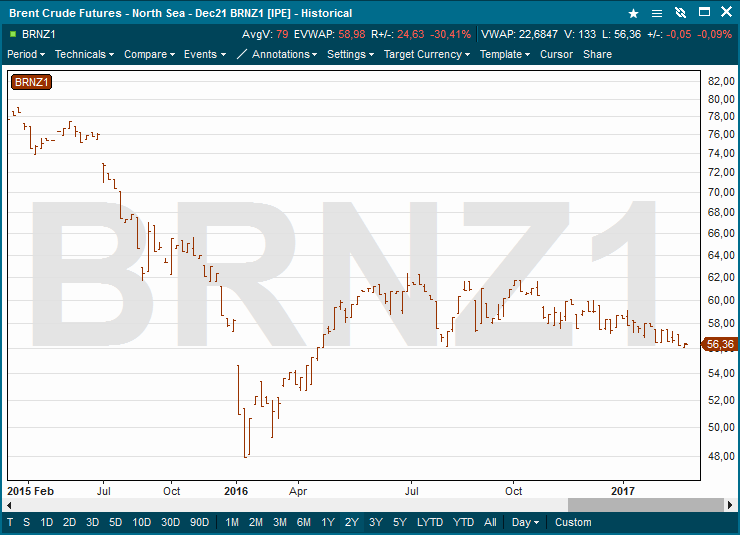Viewport: 740px width, 535px height.
Task: Open the hamburger menu icon in title bar
Action: coord(656,13)
